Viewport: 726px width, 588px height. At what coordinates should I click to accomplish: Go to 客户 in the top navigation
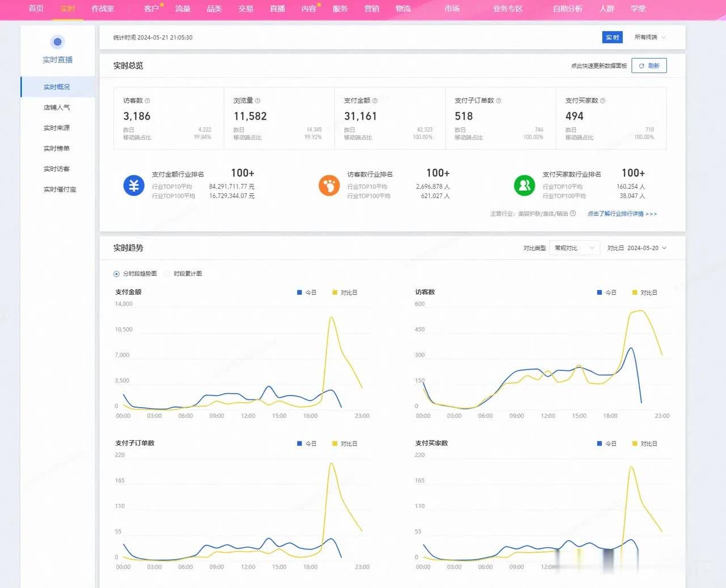151,9
